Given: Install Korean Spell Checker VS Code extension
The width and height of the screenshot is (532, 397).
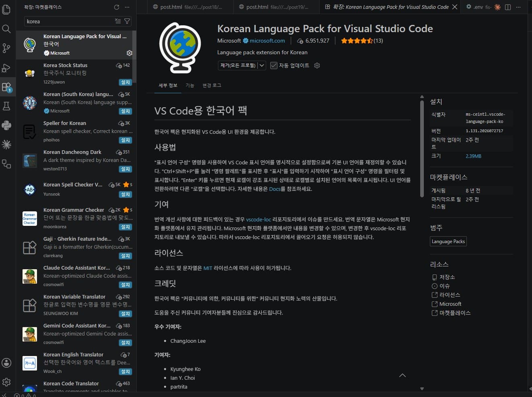Looking at the screenshot, I should coord(125,194).
